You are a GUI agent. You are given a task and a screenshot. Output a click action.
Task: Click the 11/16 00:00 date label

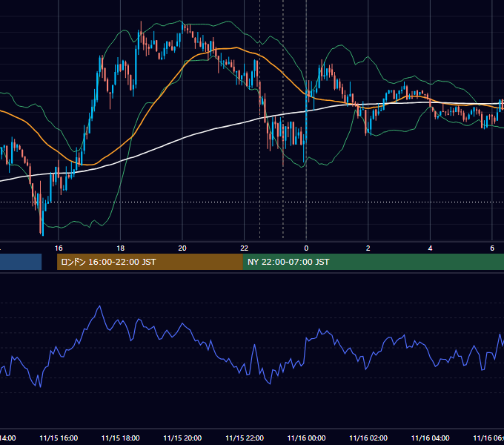(306, 438)
